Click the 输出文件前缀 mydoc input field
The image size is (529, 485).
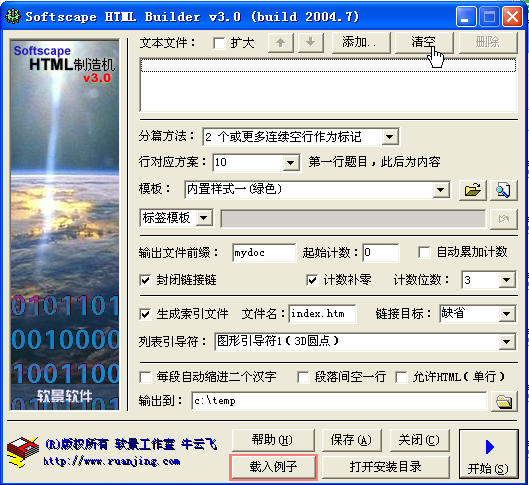[264, 253]
